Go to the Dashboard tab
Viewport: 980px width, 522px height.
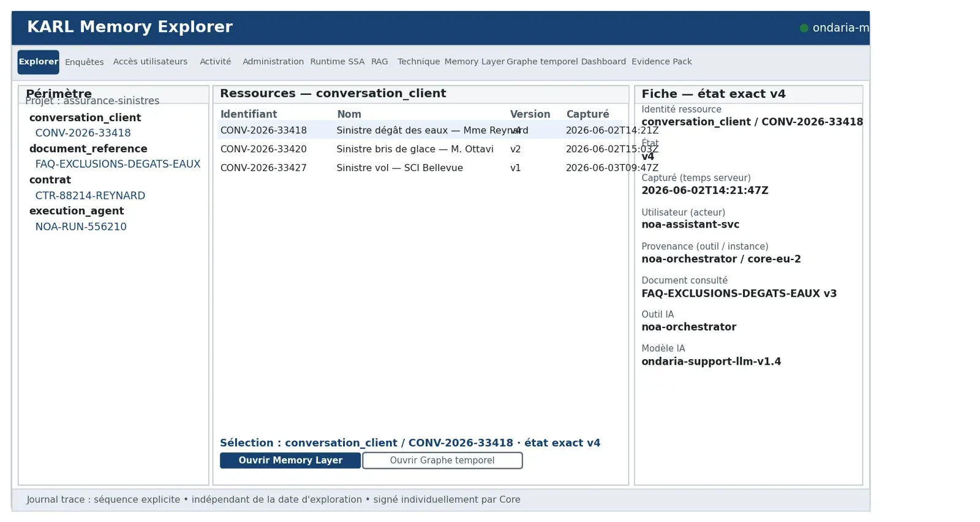pos(603,62)
